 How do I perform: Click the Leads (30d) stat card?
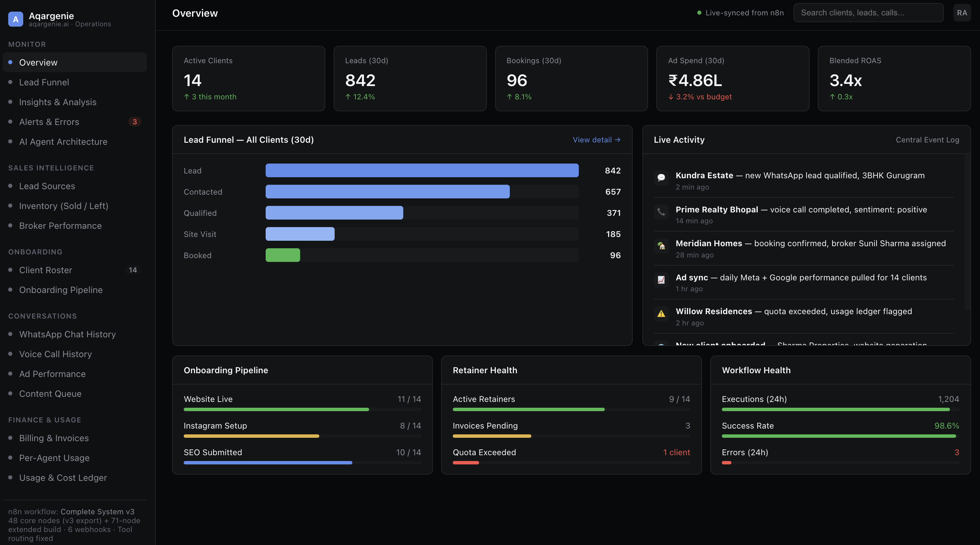[x=410, y=79]
